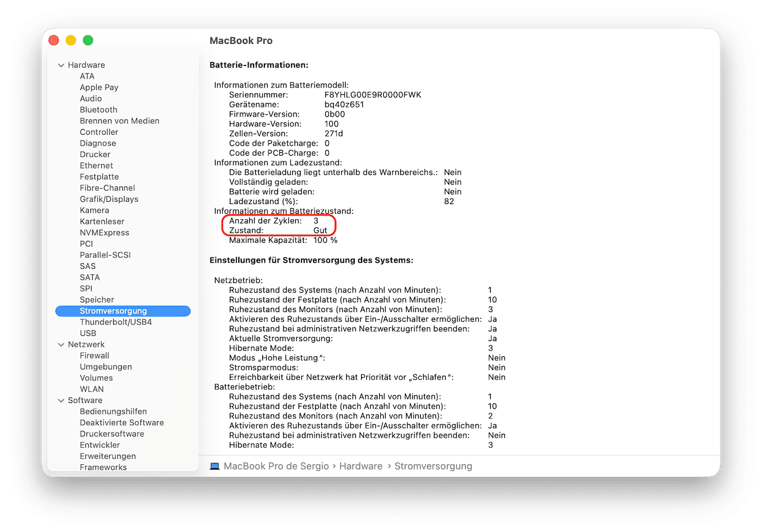Collapse the Hardware section chevron
This screenshot has height=532, width=762.
pyautogui.click(x=61, y=65)
